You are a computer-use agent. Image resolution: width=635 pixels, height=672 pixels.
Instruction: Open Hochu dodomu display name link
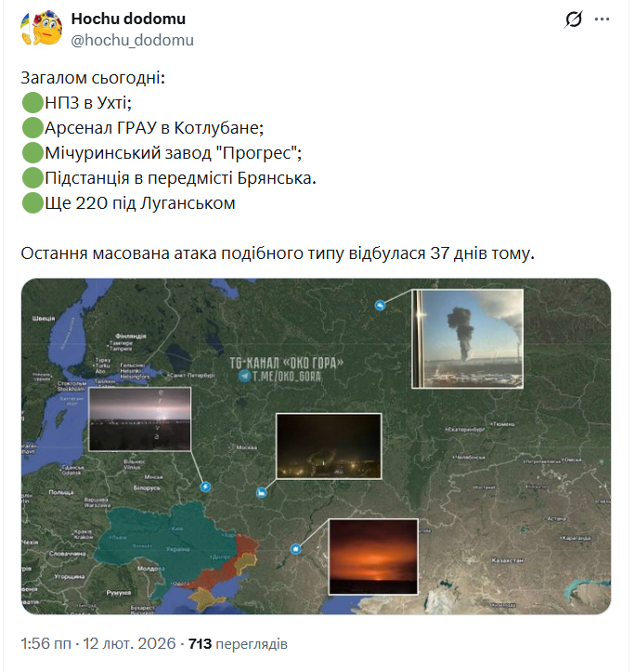point(128,19)
